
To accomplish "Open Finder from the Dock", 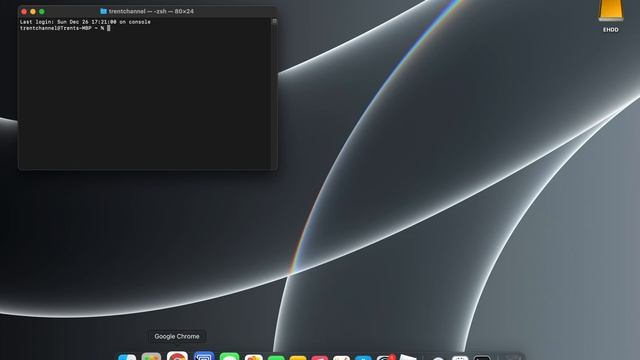I will tap(127, 357).
